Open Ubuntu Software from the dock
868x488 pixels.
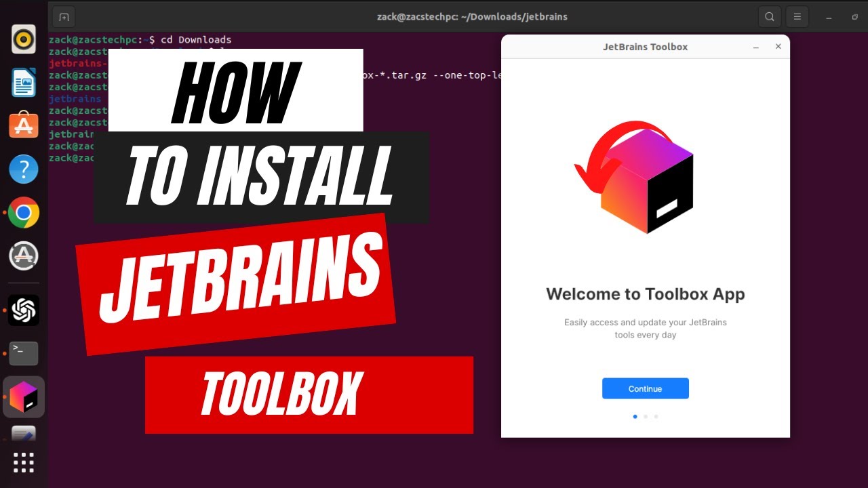pos(24,126)
